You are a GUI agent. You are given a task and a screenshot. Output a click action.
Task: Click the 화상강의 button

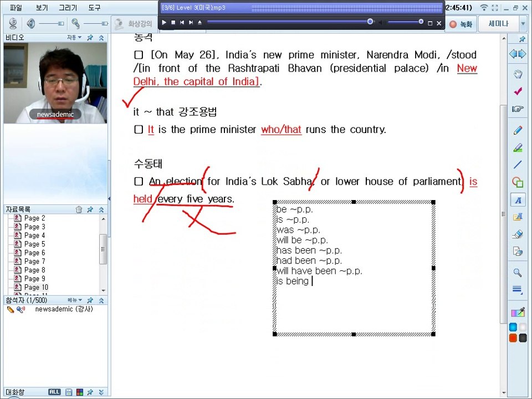coord(134,23)
